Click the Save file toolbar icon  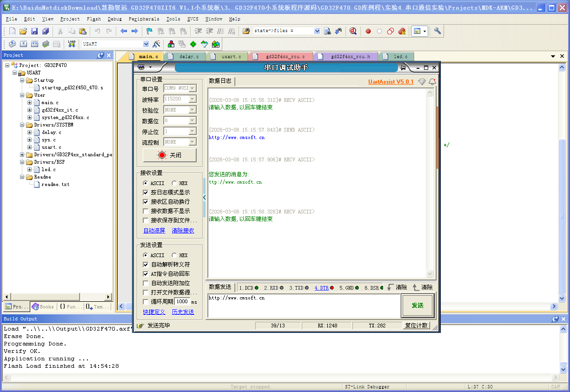34,31
